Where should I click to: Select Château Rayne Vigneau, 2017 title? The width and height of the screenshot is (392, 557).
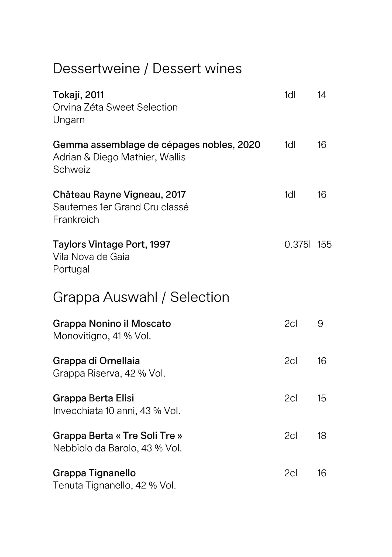pyautogui.click(x=119, y=195)
